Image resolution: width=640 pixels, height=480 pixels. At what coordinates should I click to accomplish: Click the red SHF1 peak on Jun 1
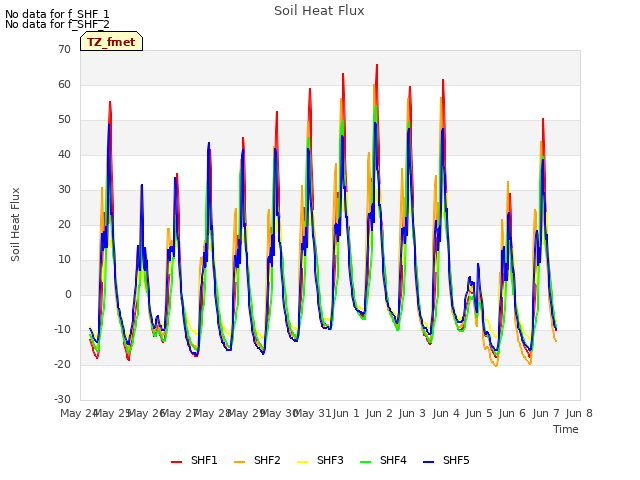click(x=343, y=74)
